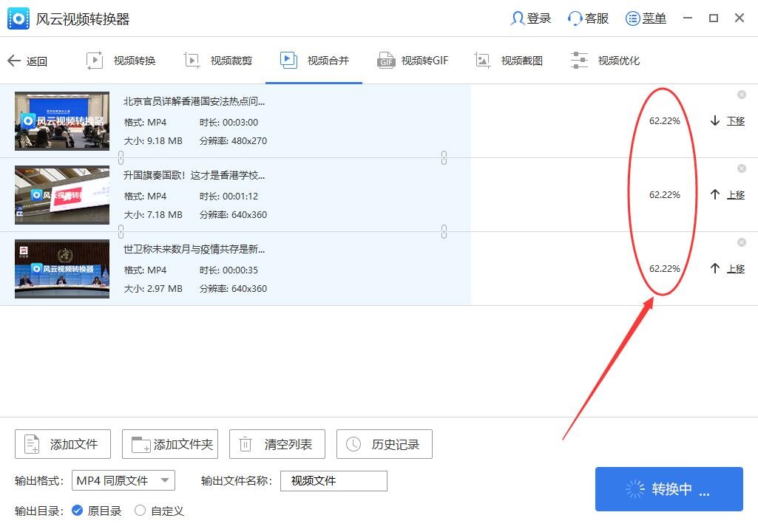Open the 菜单 menu
758x532 pixels.
645,18
